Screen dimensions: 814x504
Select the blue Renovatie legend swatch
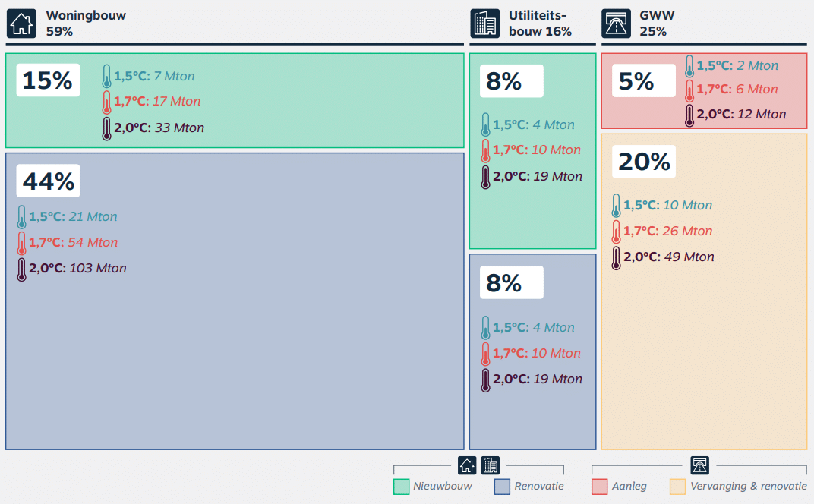coord(502,487)
